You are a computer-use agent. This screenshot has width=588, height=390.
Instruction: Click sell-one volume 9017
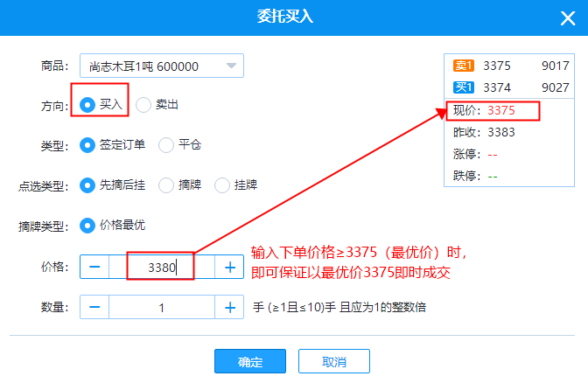[x=556, y=66]
